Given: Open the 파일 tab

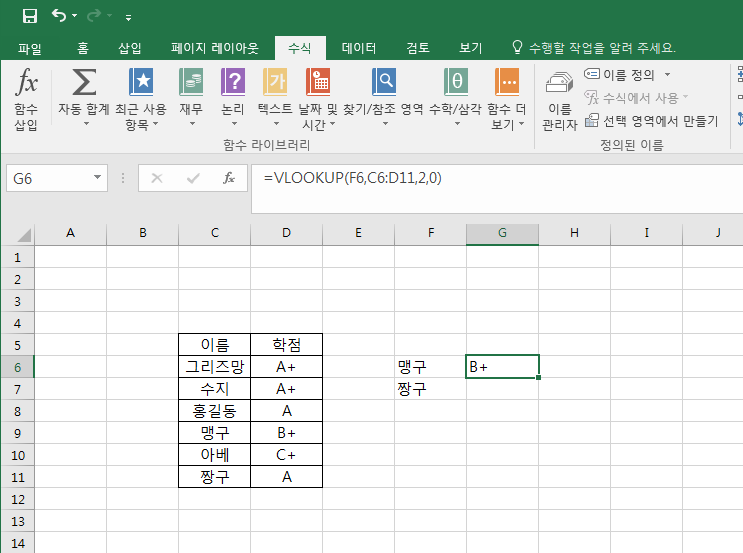Looking at the screenshot, I should [29, 48].
